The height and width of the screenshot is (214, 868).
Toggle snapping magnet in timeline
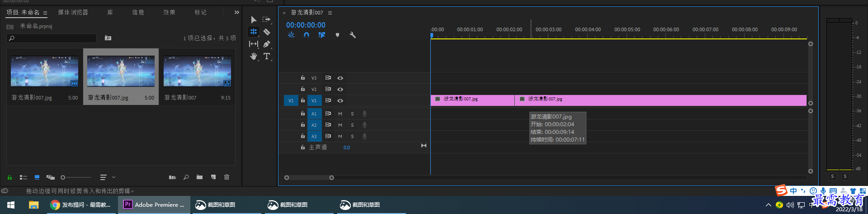307,35
